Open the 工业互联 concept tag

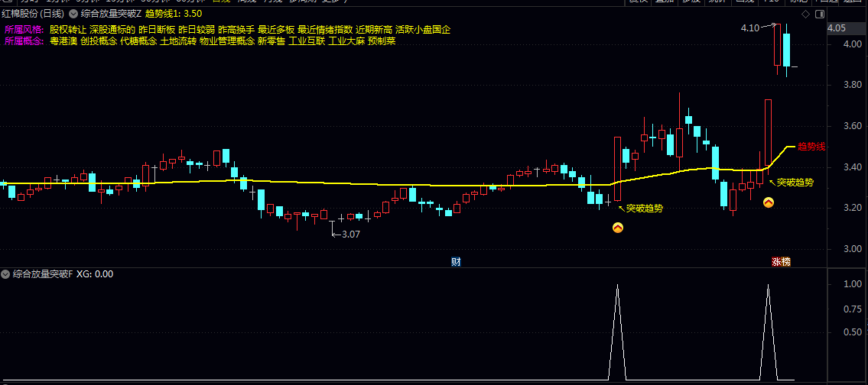coord(307,41)
